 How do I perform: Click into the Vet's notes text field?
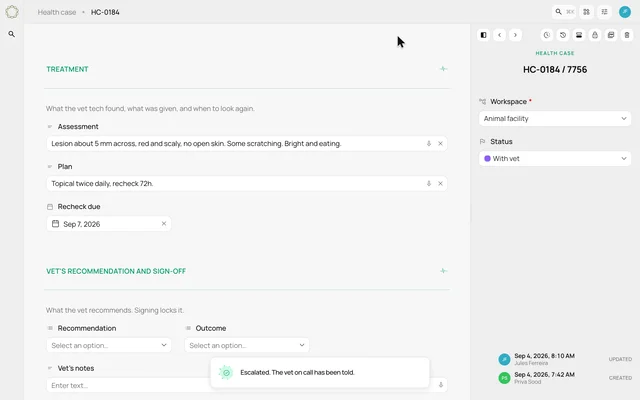(247, 385)
